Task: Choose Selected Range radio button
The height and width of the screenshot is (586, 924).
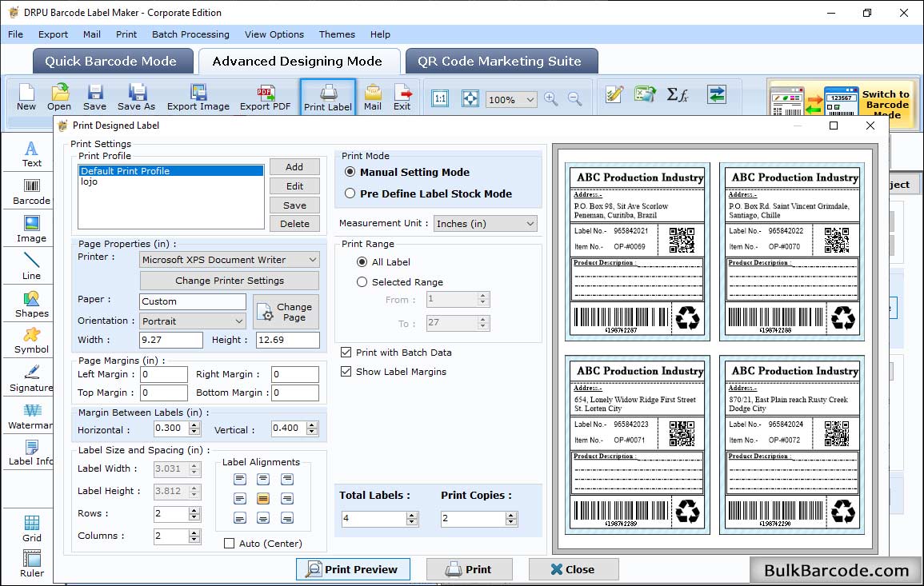Action: [x=362, y=282]
